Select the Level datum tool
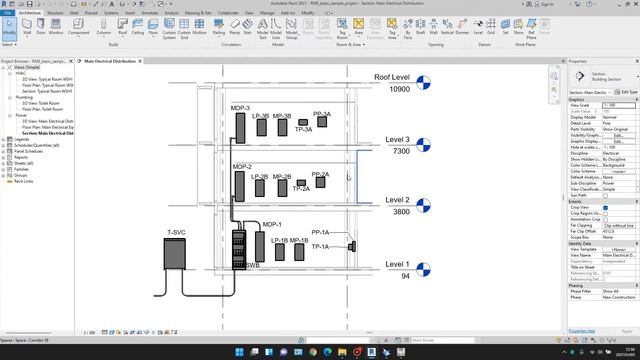Viewport: 640px width, 360px height. pos(478,27)
